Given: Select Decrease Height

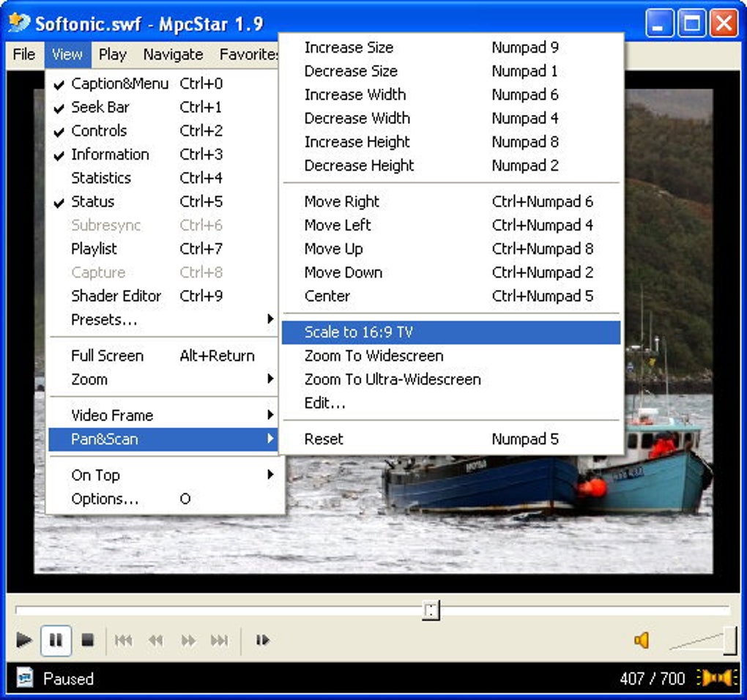Looking at the screenshot, I should tap(451, 165).
